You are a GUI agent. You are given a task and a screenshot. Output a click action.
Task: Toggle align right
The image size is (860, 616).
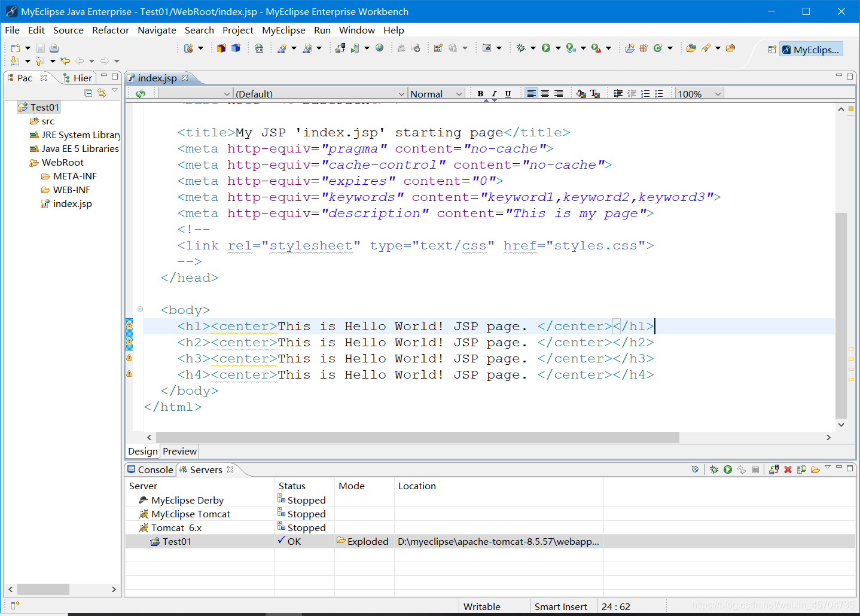click(x=559, y=93)
